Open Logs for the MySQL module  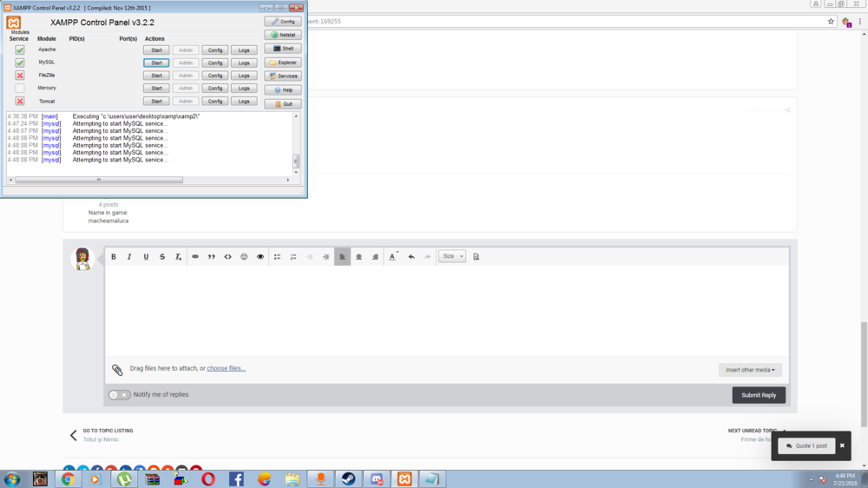coord(244,63)
